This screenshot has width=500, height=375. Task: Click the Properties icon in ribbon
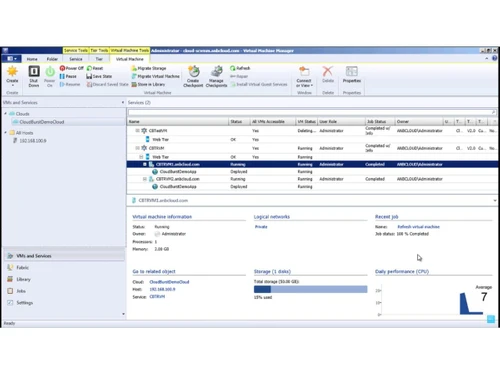coord(352,71)
